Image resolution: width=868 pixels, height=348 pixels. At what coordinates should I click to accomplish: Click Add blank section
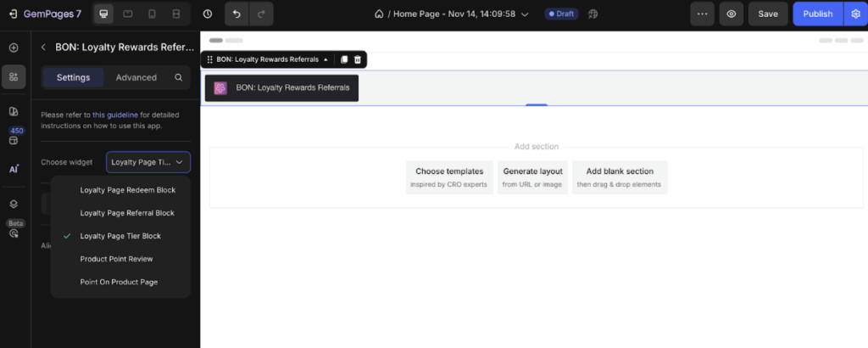619,177
